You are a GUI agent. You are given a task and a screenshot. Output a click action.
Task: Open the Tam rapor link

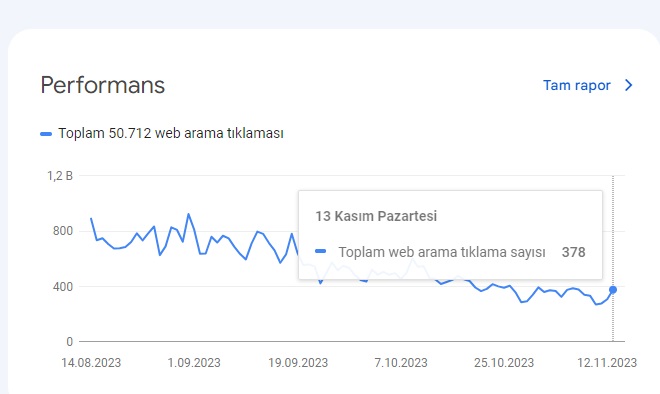coord(576,85)
